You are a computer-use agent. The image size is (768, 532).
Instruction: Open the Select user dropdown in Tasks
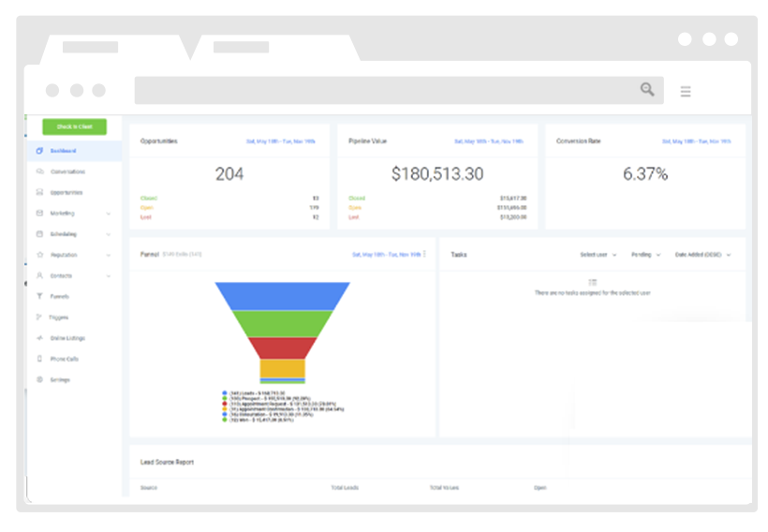click(x=598, y=255)
